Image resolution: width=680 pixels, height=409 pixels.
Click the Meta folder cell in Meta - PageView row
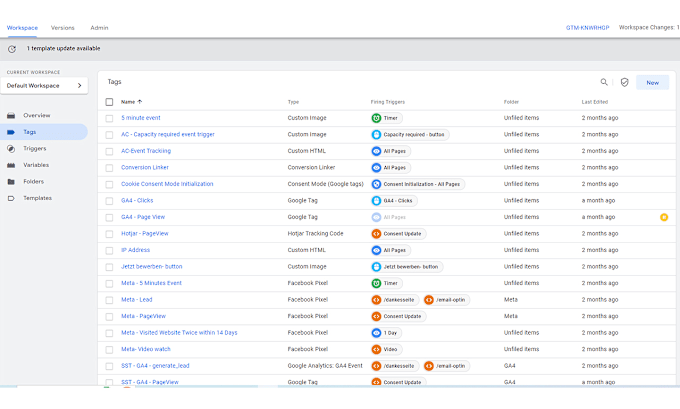[x=511, y=316]
